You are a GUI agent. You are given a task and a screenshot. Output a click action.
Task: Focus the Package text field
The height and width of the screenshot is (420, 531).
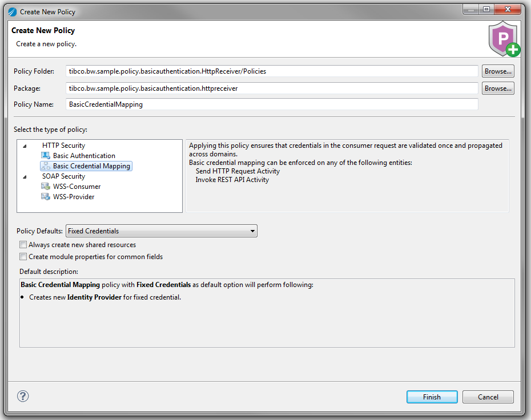point(272,88)
